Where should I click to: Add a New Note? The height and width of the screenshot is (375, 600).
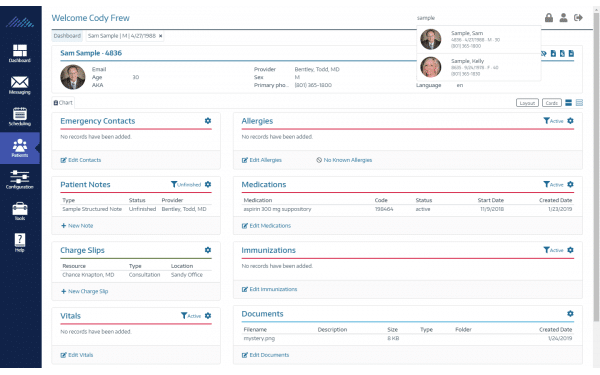(77, 226)
